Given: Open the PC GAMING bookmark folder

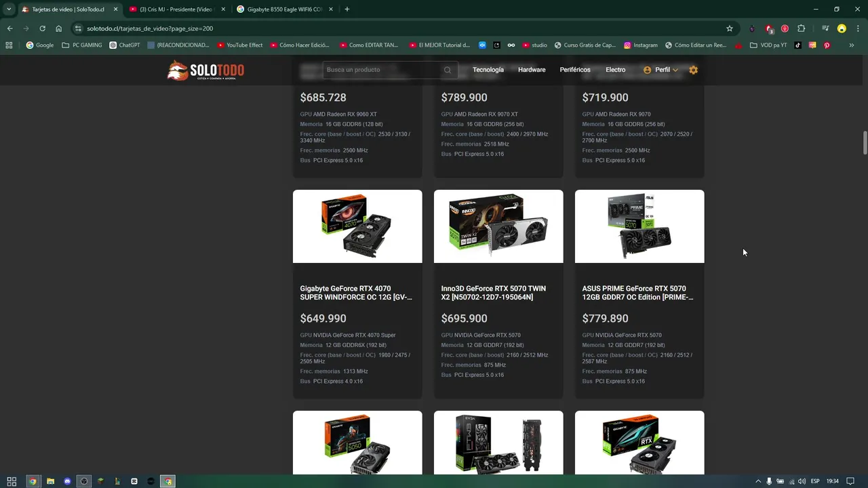Looking at the screenshot, I should [x=82, y=45].
